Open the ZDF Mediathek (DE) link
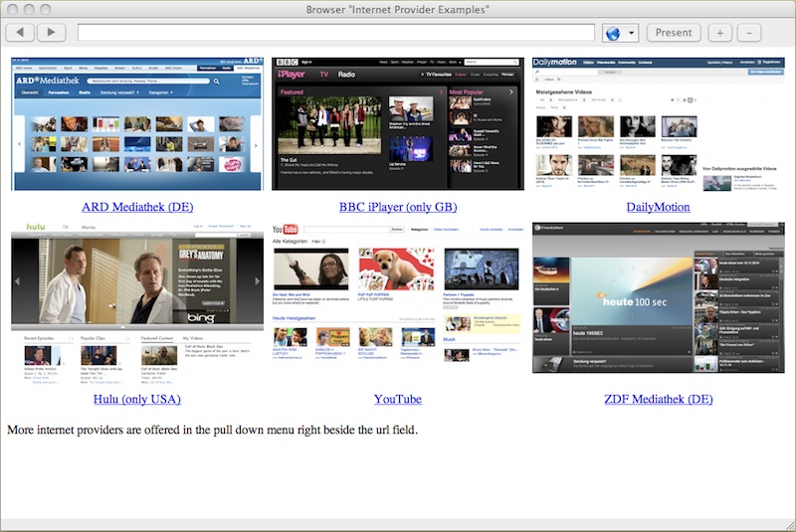Viewport: 796px width, 532px height. click(658, 399)
